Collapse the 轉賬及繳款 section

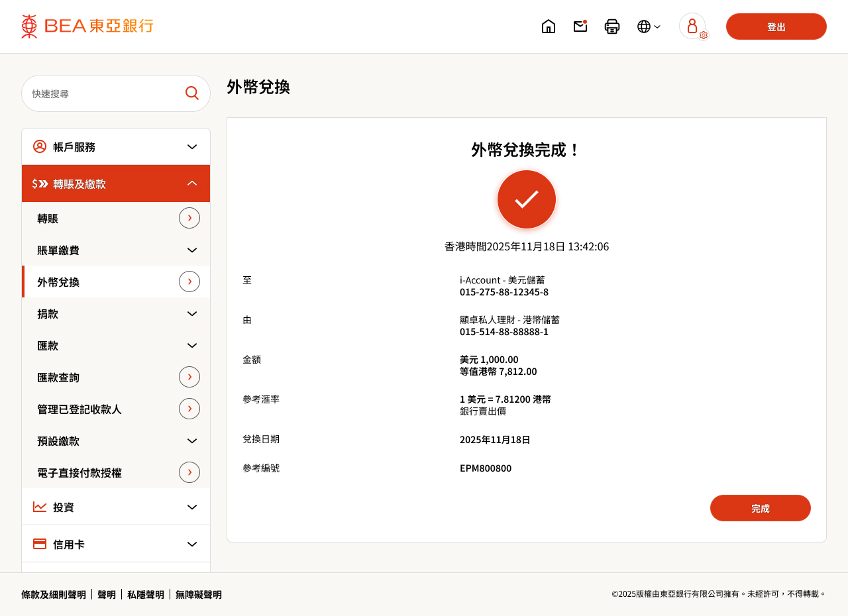click(x=191, y=183)
